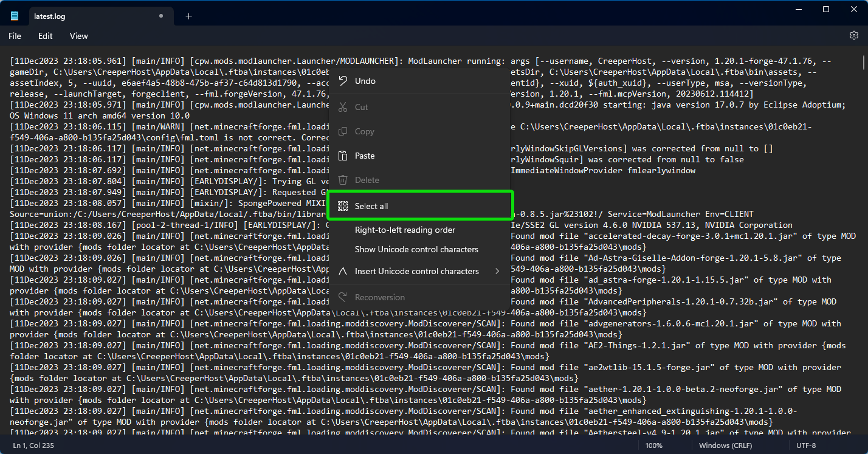Click the Undo arrow icon in context menu
868x454 pixels.
[x=343, y=81]
